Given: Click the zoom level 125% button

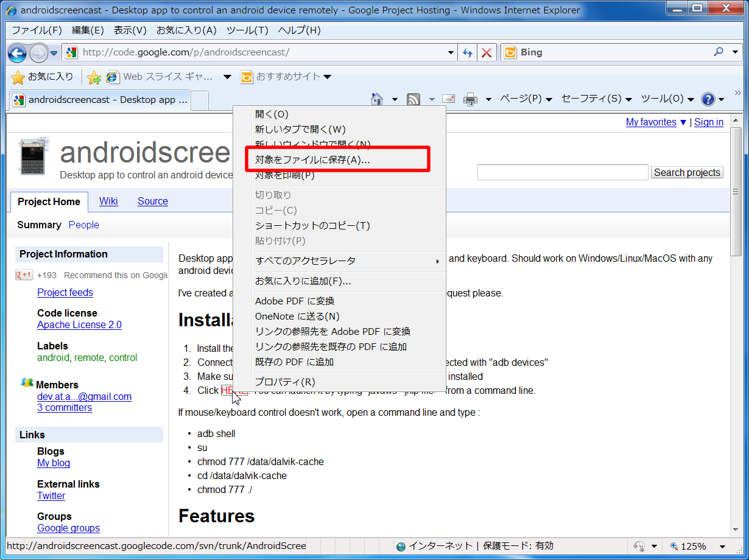Looking at the screenshot, I should pos(688,547).
